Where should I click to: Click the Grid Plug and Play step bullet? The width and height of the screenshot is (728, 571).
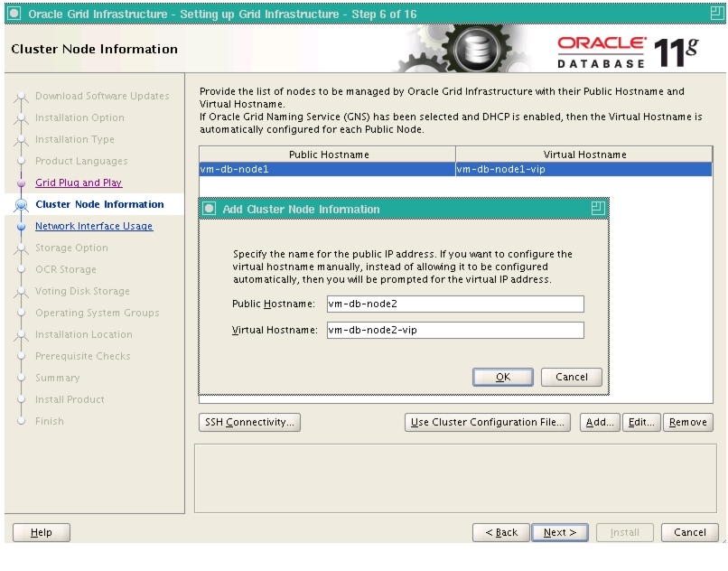[21, 183]
